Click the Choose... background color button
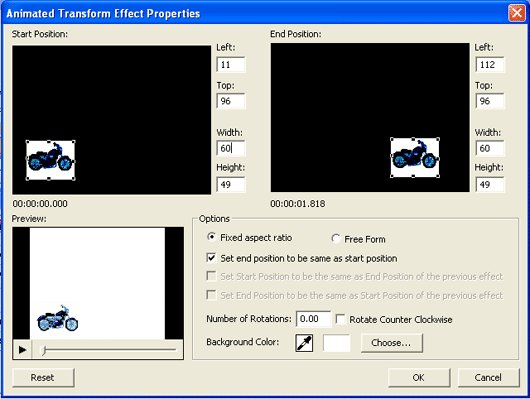 pos(391,343)
